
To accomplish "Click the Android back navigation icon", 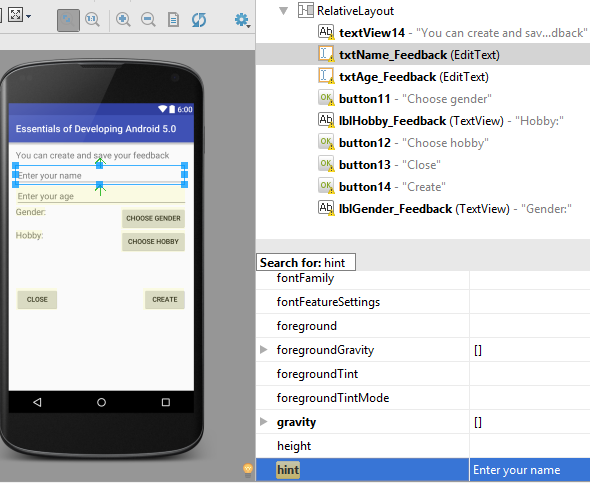I will 37,402.
